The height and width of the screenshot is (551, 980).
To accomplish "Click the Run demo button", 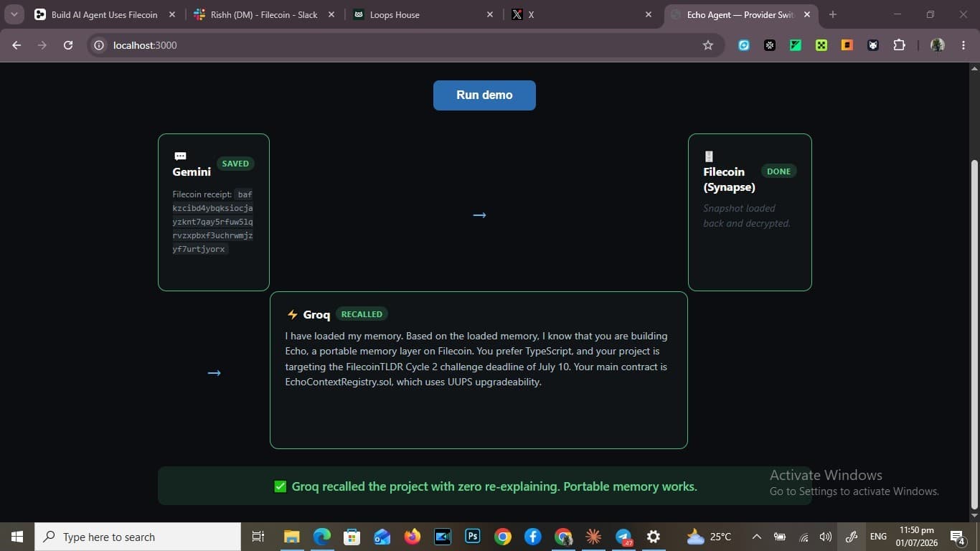I will point(484,95).
